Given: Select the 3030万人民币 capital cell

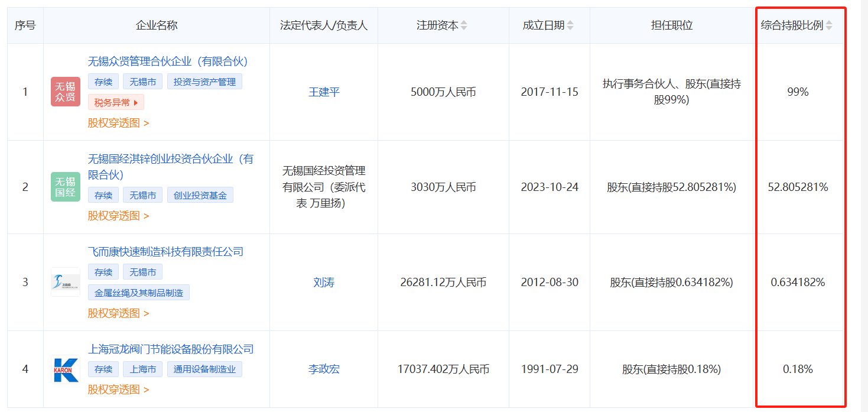Looking at the screenshot, I should [x=443, y=187].
